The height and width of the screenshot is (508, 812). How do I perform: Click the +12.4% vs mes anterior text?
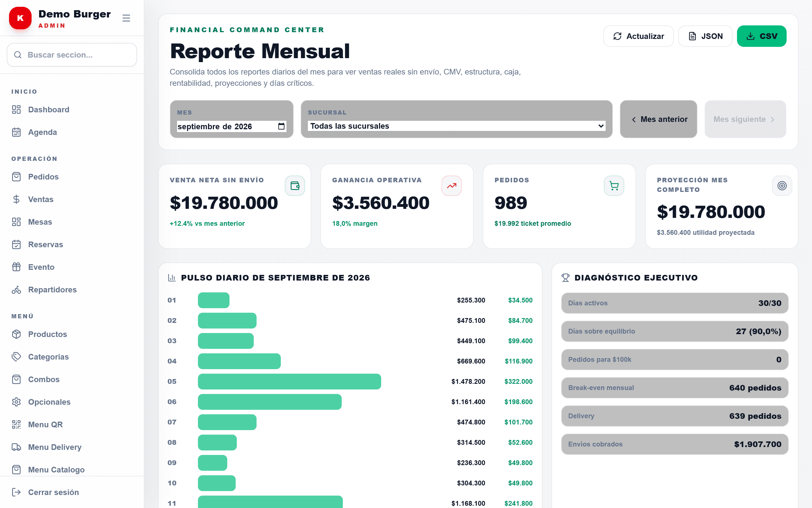[207, 224]
